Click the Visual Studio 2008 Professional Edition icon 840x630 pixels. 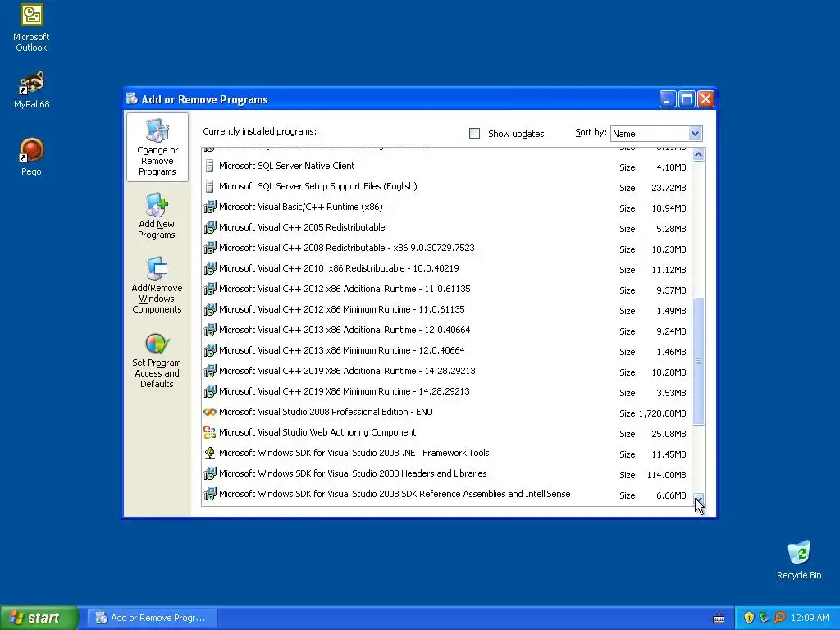tap(209, 412)
